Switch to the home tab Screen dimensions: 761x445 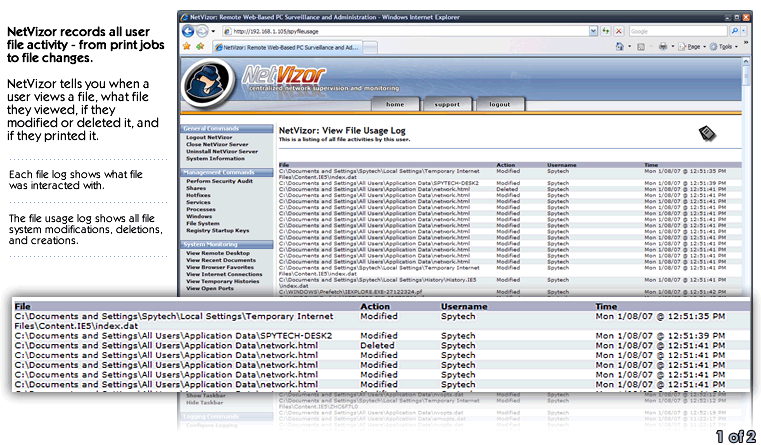[x=395, y=104]
